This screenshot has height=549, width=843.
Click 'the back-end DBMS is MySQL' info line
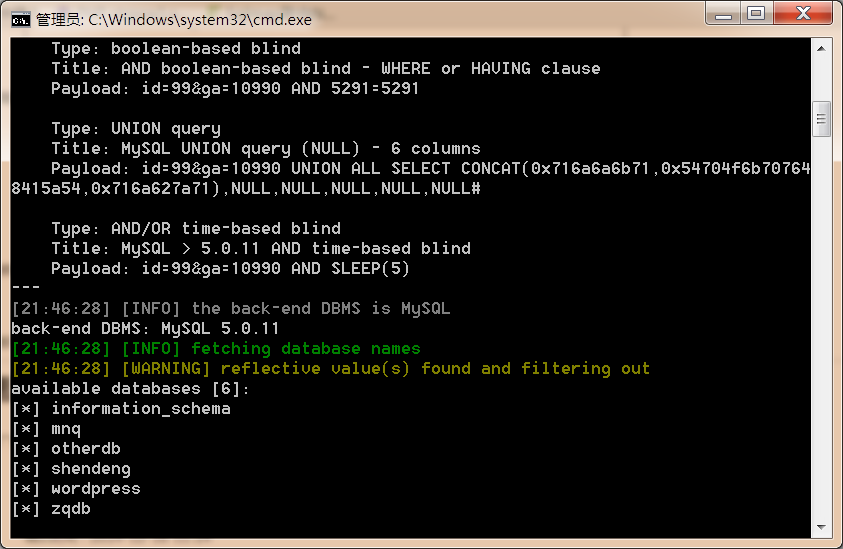click(x=231, y=308)
